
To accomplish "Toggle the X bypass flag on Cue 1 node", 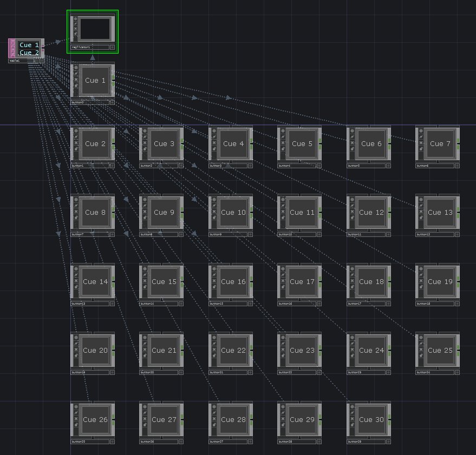I will (76, 80).
